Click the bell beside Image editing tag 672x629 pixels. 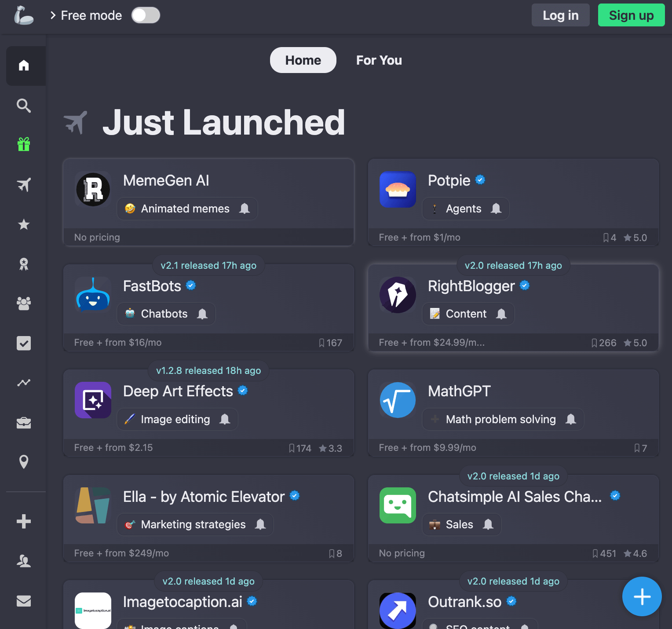(x=225, y=419)
